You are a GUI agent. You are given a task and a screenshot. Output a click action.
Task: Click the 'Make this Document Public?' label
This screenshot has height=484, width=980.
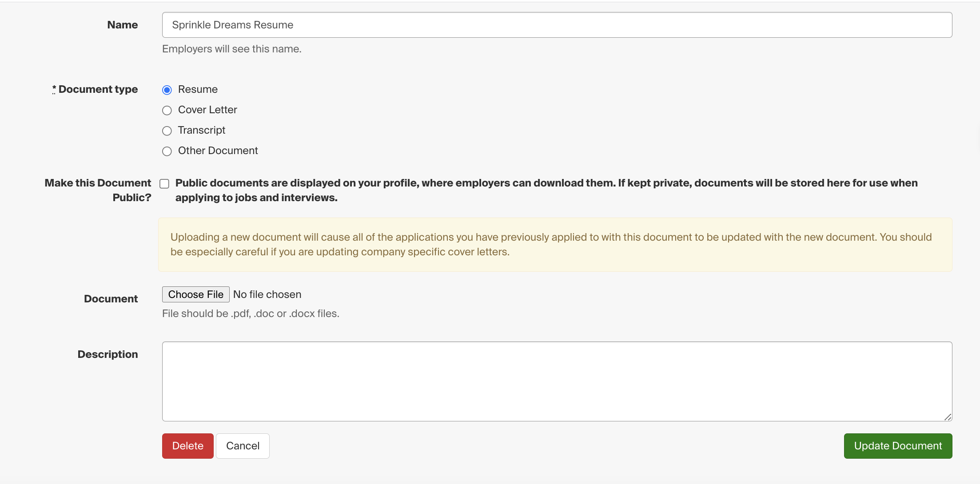98,190
